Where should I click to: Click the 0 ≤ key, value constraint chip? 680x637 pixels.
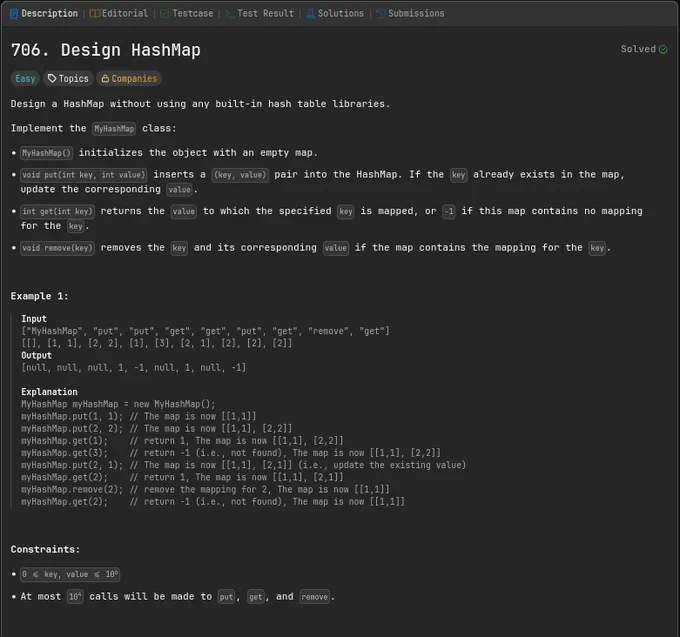70,575
